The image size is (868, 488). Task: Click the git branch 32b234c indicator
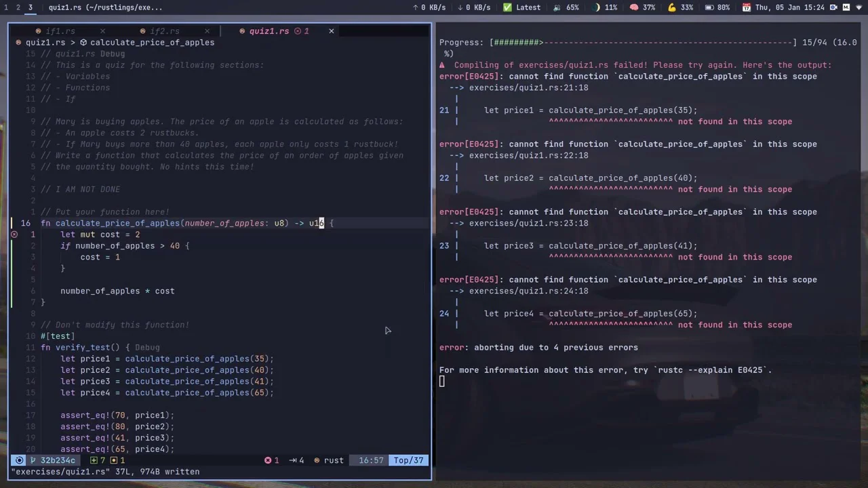click(x=52, y=460)
